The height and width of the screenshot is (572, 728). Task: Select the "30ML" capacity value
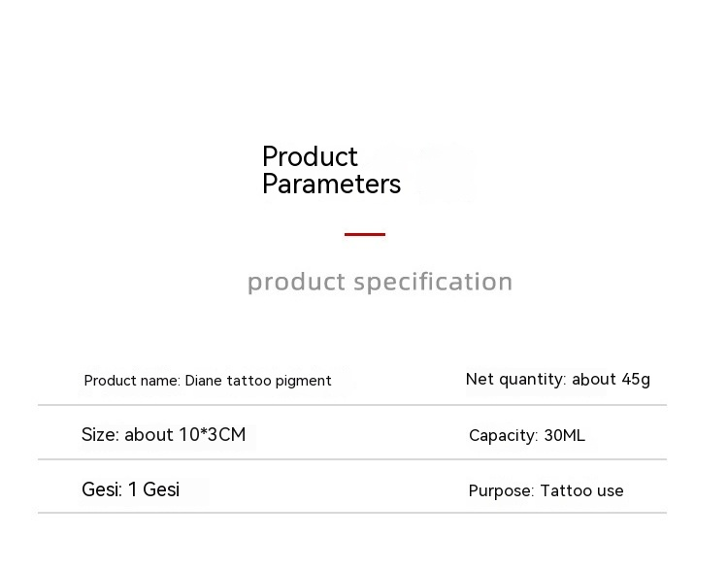564,436
